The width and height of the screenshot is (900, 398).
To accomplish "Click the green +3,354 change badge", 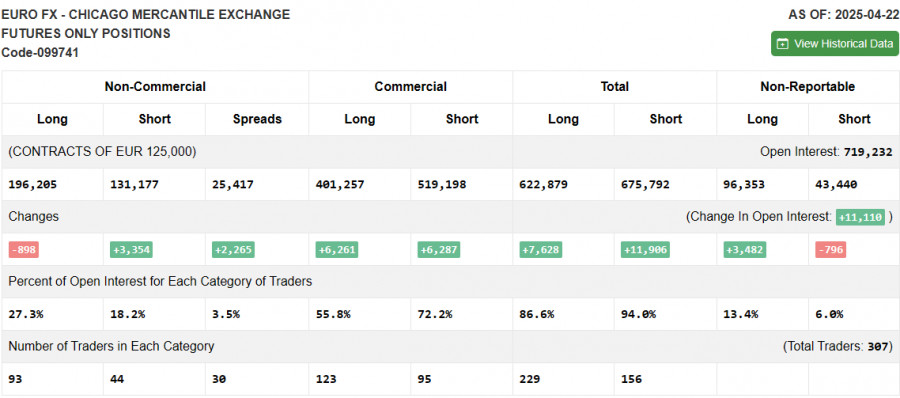I will pyautogui.click(x=131, y=250).
